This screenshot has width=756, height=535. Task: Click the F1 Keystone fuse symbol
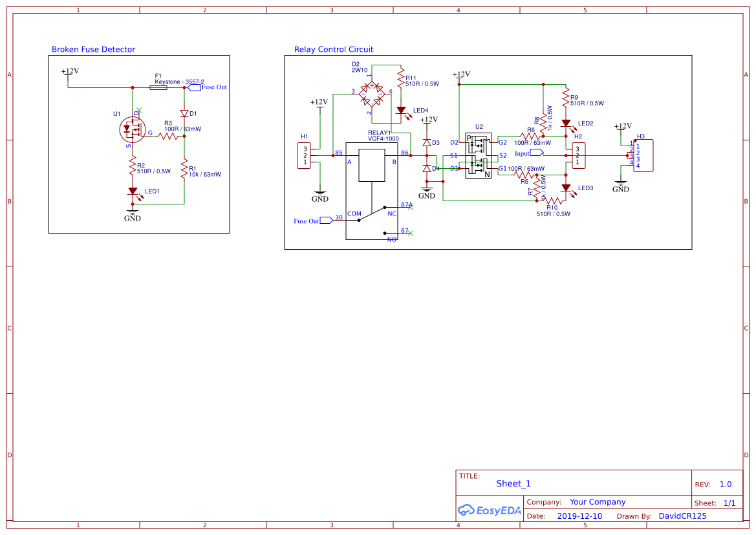(157, 87)
